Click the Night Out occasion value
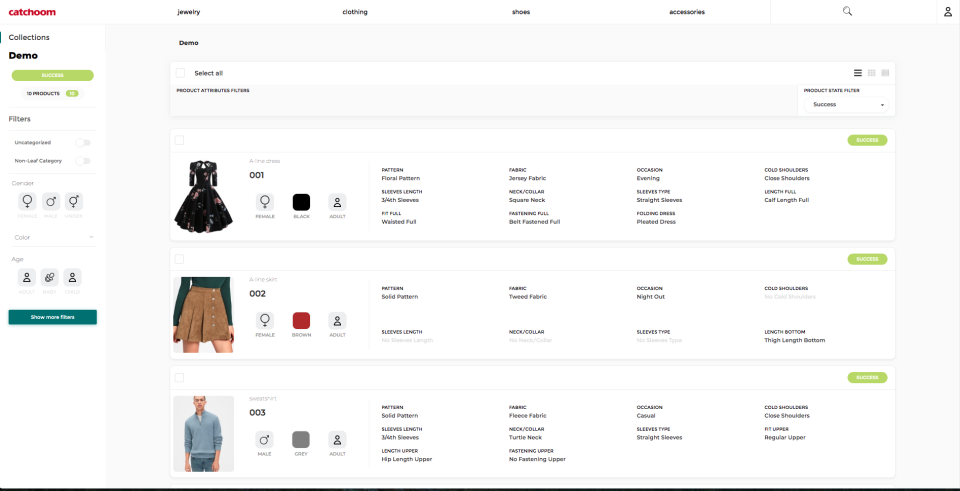 coord(651,297)
